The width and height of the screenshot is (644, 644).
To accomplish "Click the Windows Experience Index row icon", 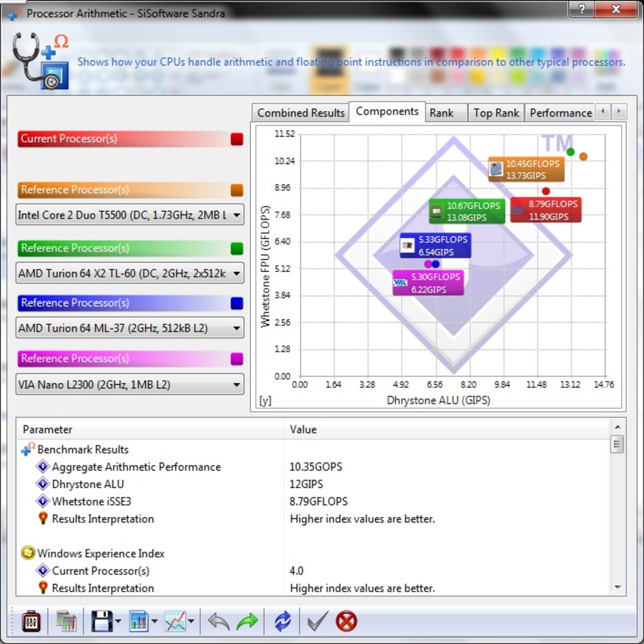I will coord(28,553).
